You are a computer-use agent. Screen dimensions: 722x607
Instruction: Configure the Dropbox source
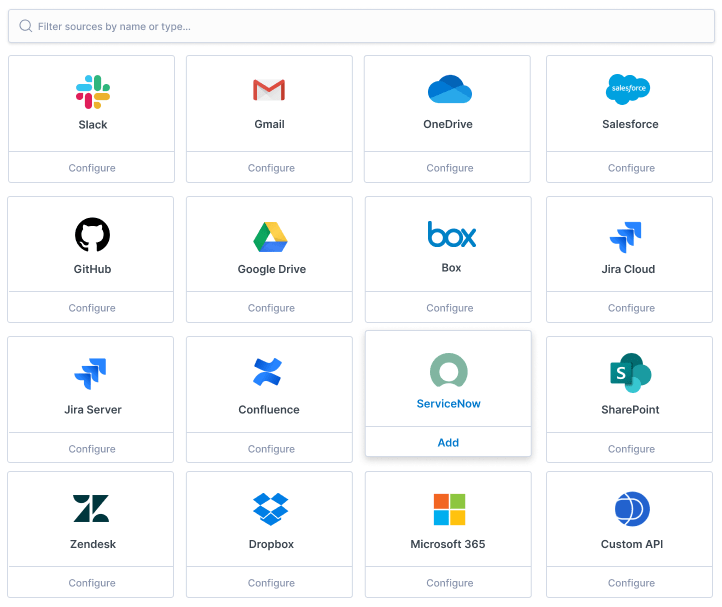point(271,583)
